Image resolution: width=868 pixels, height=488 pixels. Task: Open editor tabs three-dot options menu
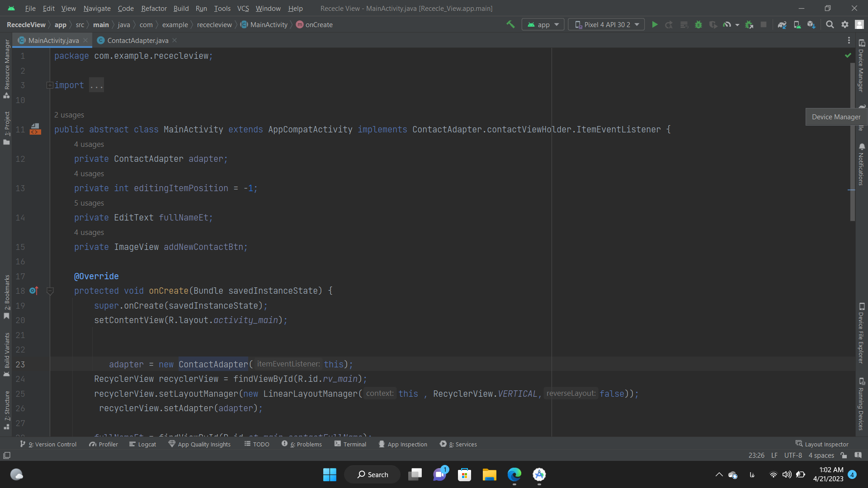(849, 40)
